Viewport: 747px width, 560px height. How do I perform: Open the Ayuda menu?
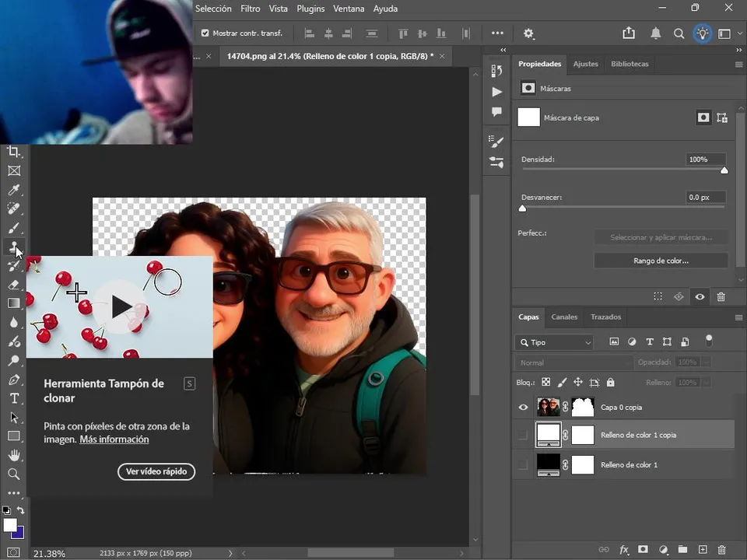point(385,9)
